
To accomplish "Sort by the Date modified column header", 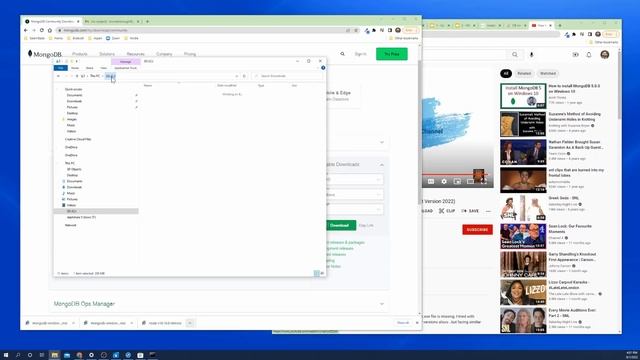I will pyautogui.click(x=227, y=85).
